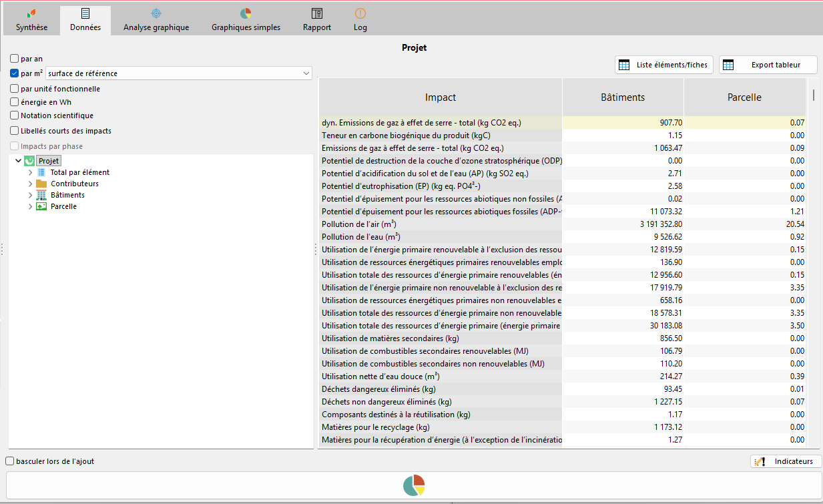Enable the par an checkbox

coord(15,59)
